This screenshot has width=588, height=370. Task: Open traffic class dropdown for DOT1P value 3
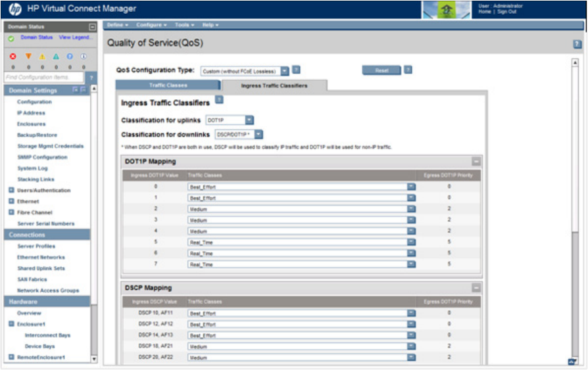click(x=411, y=220)
